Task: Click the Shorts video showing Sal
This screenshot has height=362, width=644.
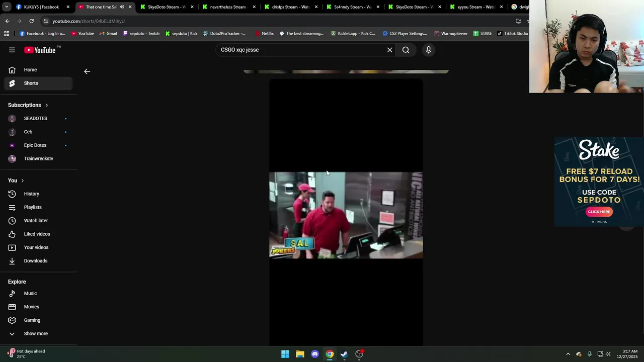Action: coord(346,215)
